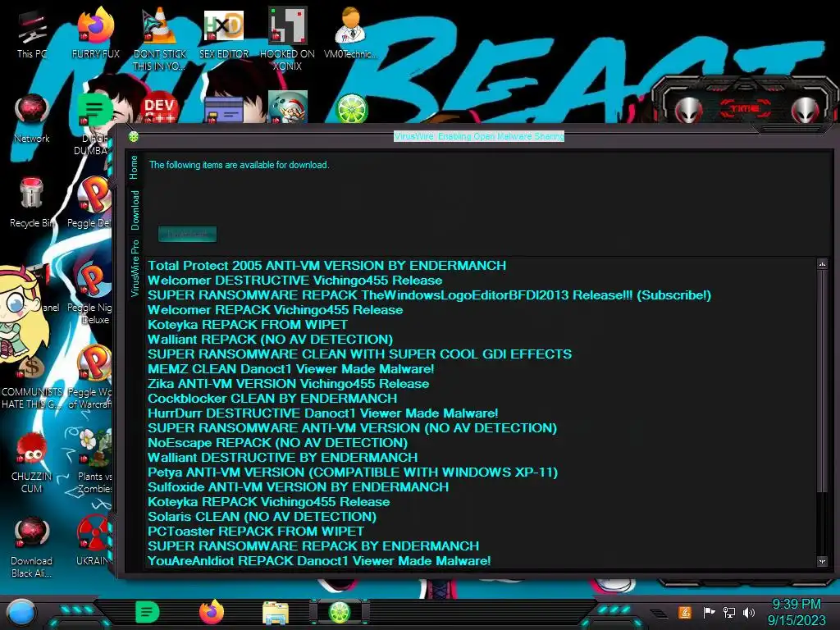Select MEMZ CLEAN Danoct1 Viewer Made Malware!
This screenshot has height=630, width=840.
point(291,369)
